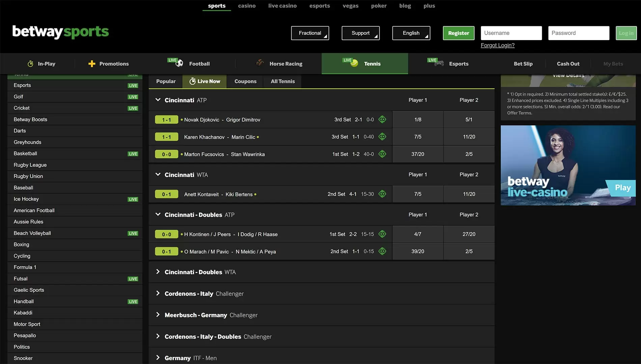Screen dimensions: 641x364
Task: Open the casino top menu item
Action: (x=247, y=6)
